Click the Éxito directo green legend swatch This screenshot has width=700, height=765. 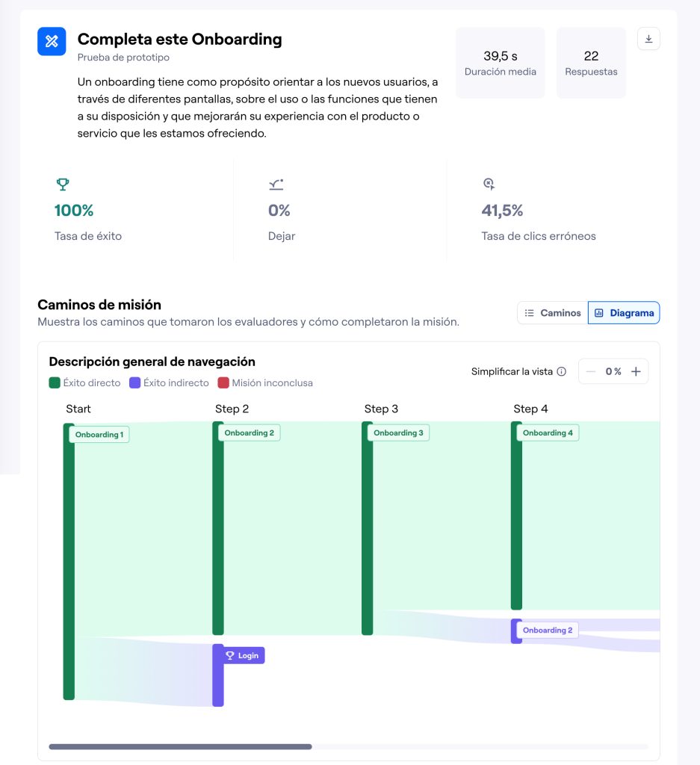tap(54, 382)
